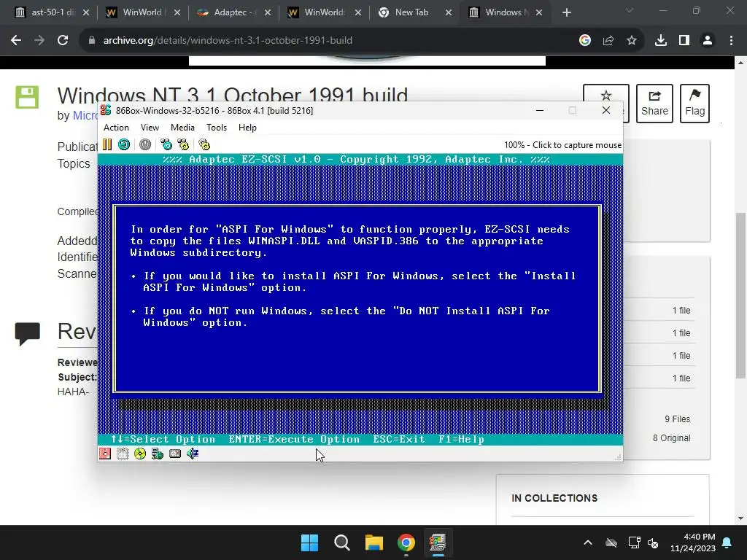Screen dimensions: 747x560
Task: Click the '100% - Click to capture mouse' status text
Action: click(562, 145)
